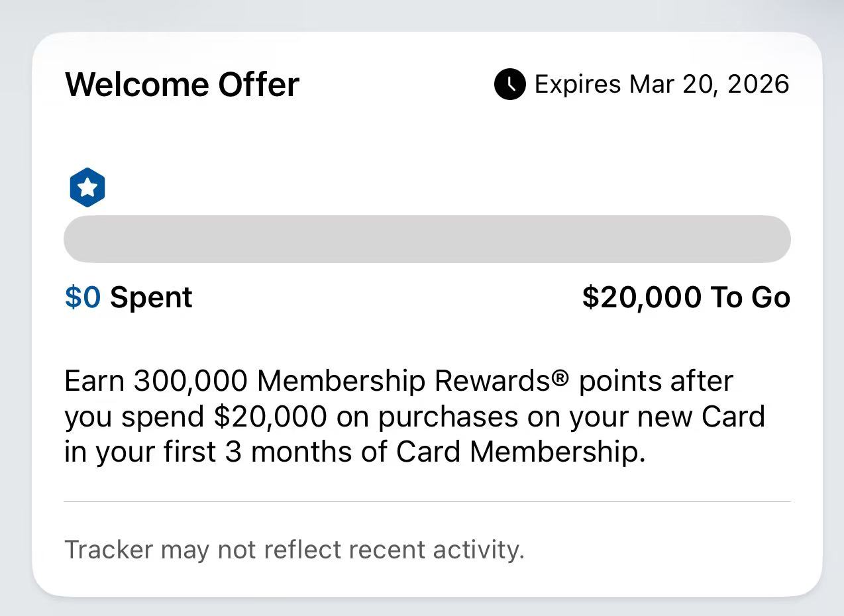The image size is (844, 616).
Task: Click the $20,000 remaining amount above the description
Action: pyautogui.click(x=641, y=297)
